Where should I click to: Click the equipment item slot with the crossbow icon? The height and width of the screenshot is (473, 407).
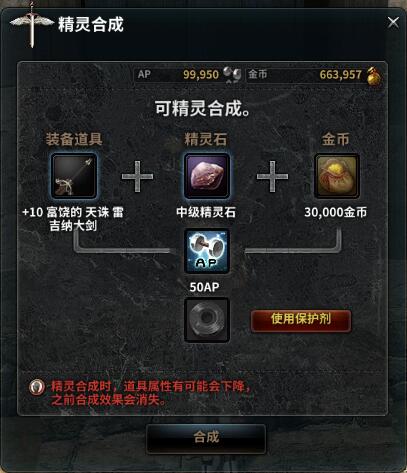pyautogui.click(x=74, y=176)
